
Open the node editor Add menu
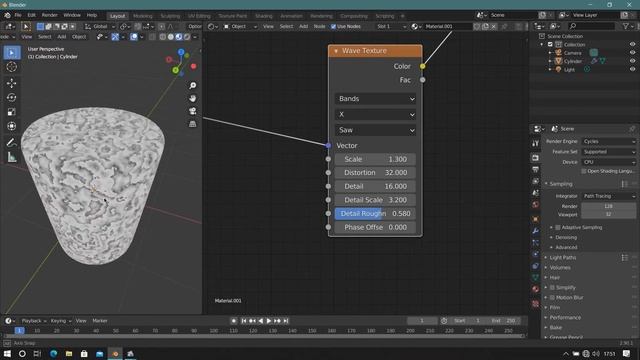click(303, 27)
